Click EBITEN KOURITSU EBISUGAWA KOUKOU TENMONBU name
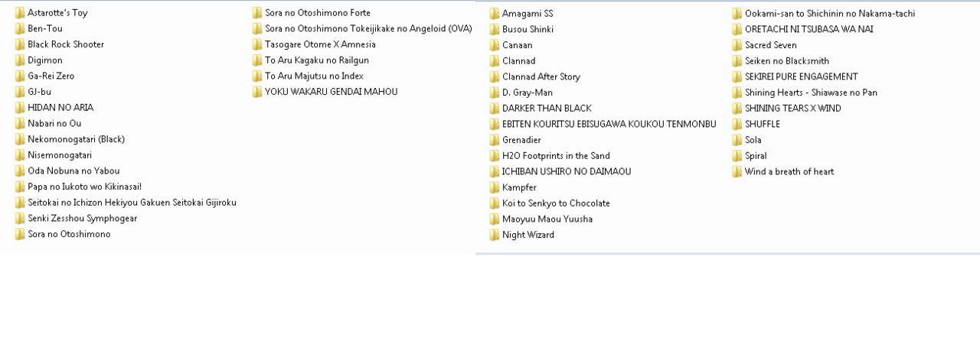The width and height of the screenshot is (980, 338). (609, 124)
